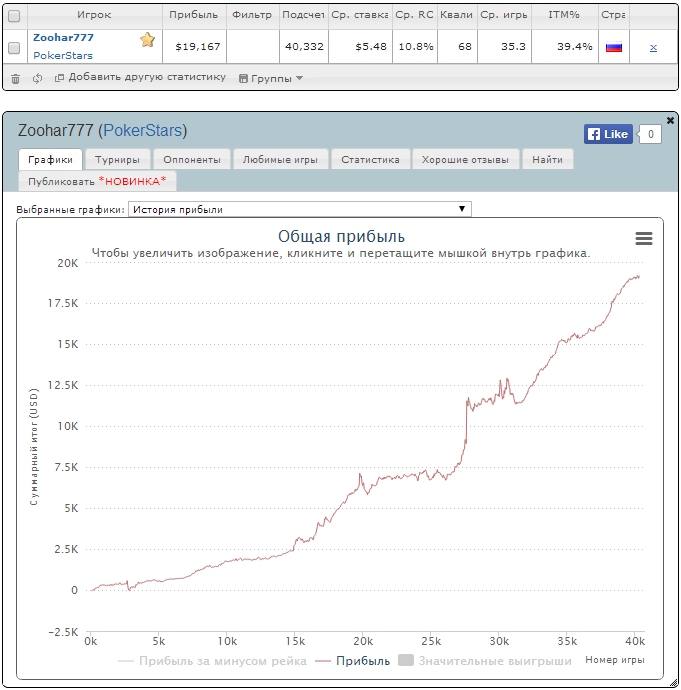Click the trash delete icon

point(15,78)
